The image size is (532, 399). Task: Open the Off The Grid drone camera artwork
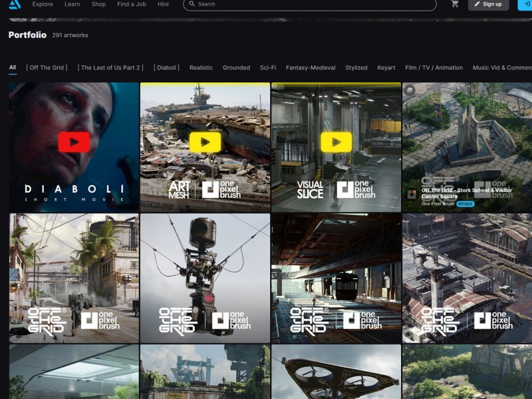tap(205, 278)
